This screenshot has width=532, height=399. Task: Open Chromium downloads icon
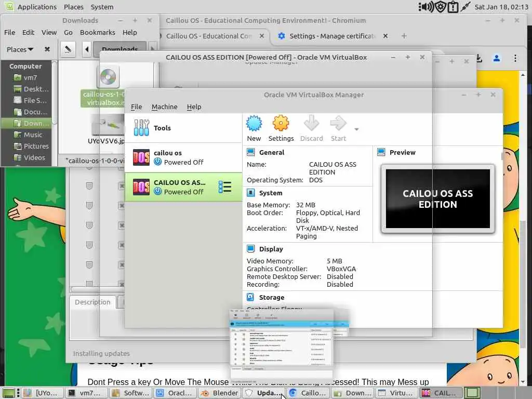pyautogui.click(x=478, y=58)
